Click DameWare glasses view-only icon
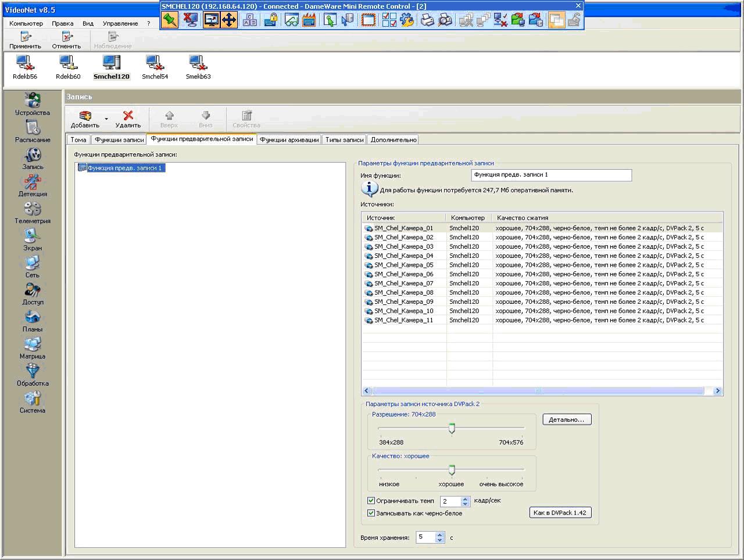 point(292,20)
